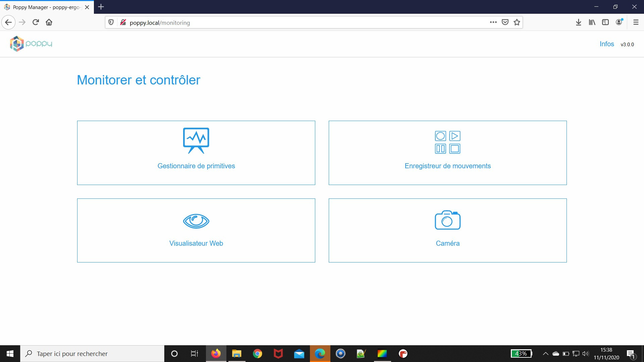Screen dimensions: 644x362
Task: Open the Firefox library icon
Action: 592,22
